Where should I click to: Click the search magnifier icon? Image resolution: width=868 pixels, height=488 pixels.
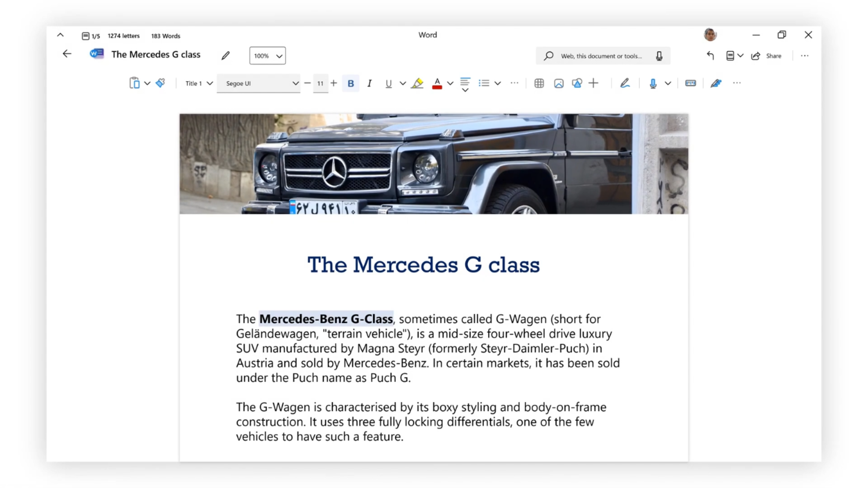click(548, 56)
